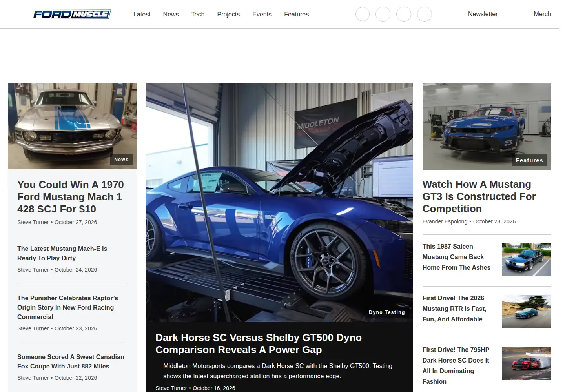The image size is (565, 392).
Task: Read 'Someone Scored A Sweet Canadian Fox Coupe'
Action: (71, 361)
